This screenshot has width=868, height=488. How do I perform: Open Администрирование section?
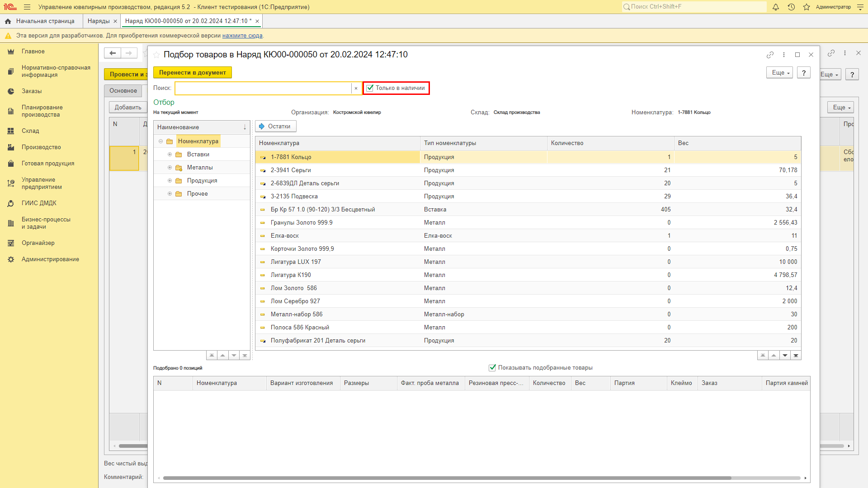coord(50,259)
